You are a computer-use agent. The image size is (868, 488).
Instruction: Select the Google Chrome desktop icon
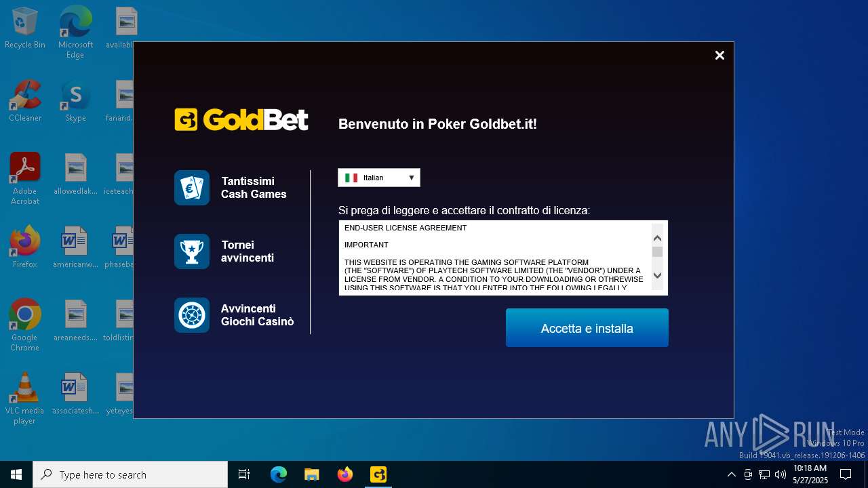click(25, 325)
